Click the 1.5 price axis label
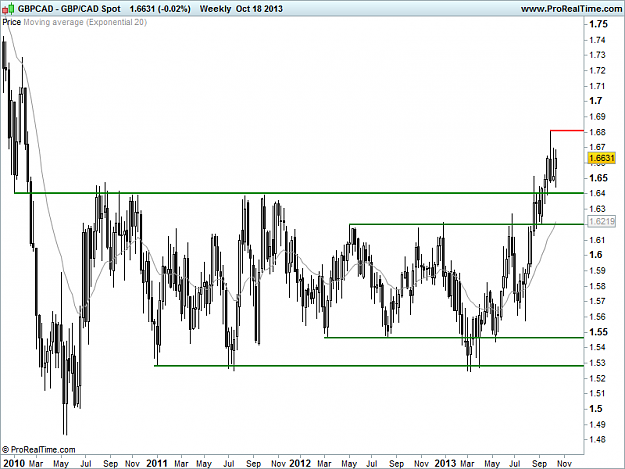The image size is (625, 469). click(x=596, y=409)
